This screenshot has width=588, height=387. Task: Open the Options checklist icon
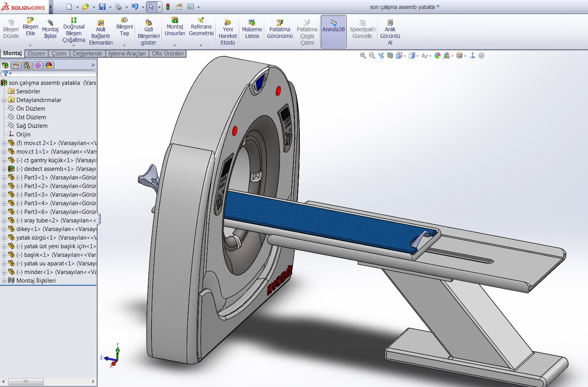click(191, 7)
